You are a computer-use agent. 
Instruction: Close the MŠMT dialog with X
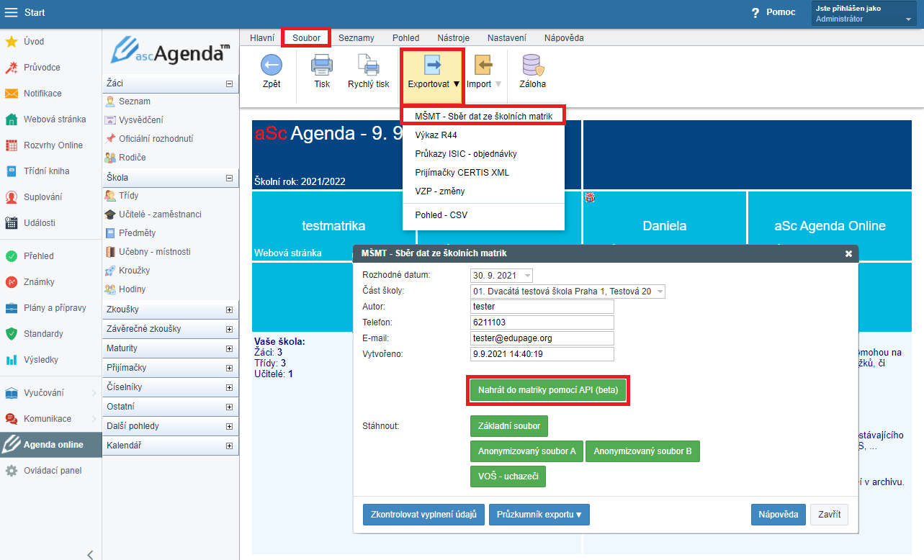click(848, 253)
